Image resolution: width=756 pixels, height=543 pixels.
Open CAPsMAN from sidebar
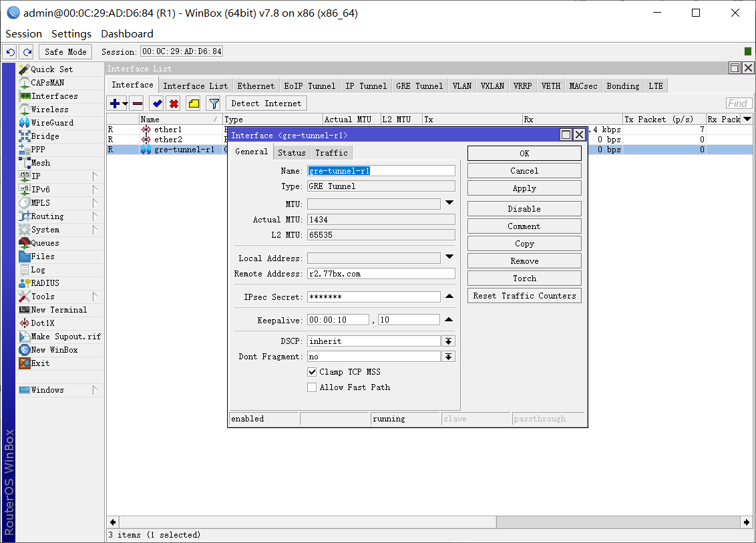[x=60, y=82]
